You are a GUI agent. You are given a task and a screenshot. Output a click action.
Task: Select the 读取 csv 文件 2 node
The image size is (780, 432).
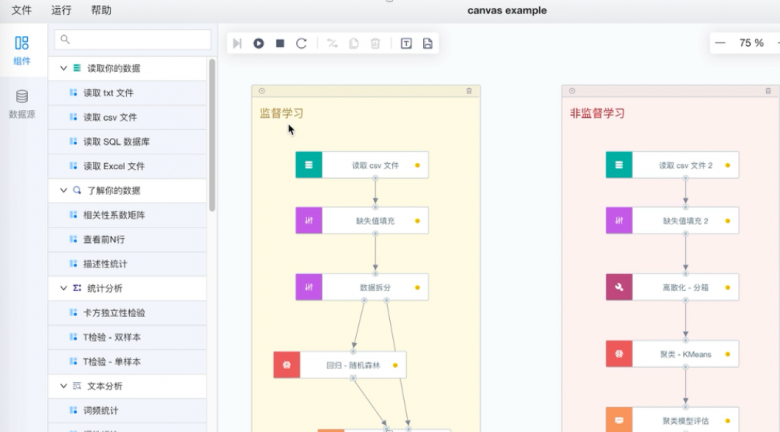pyautogui.click(x=672, y=165)
